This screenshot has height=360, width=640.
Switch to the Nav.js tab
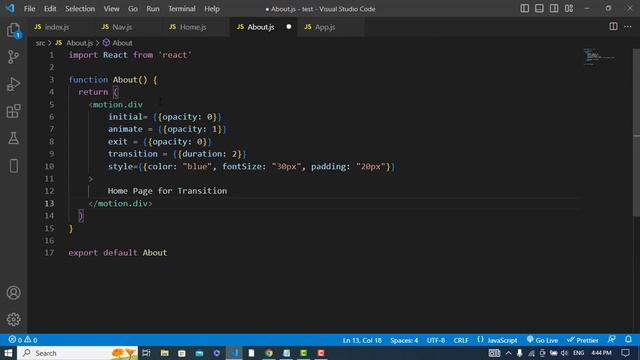click(129, 27)
